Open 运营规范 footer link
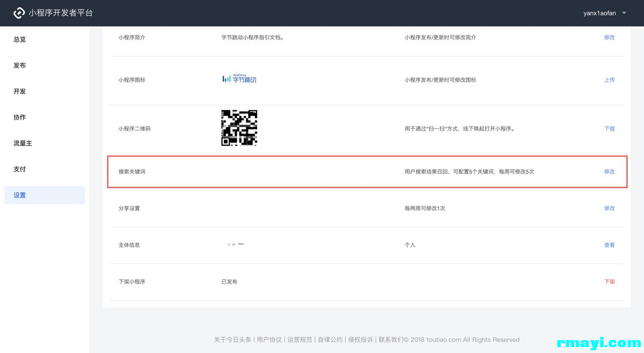 coord(299,340)
